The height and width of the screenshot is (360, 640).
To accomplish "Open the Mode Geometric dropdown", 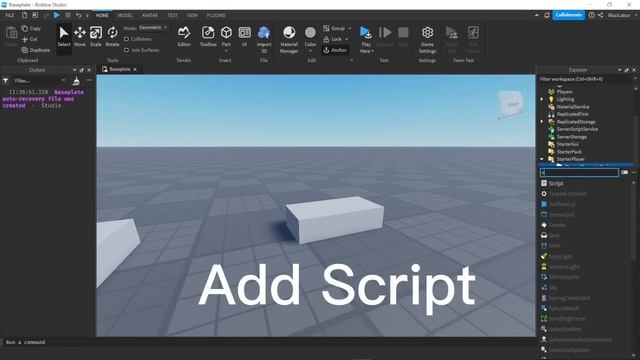I will [153, 28].
